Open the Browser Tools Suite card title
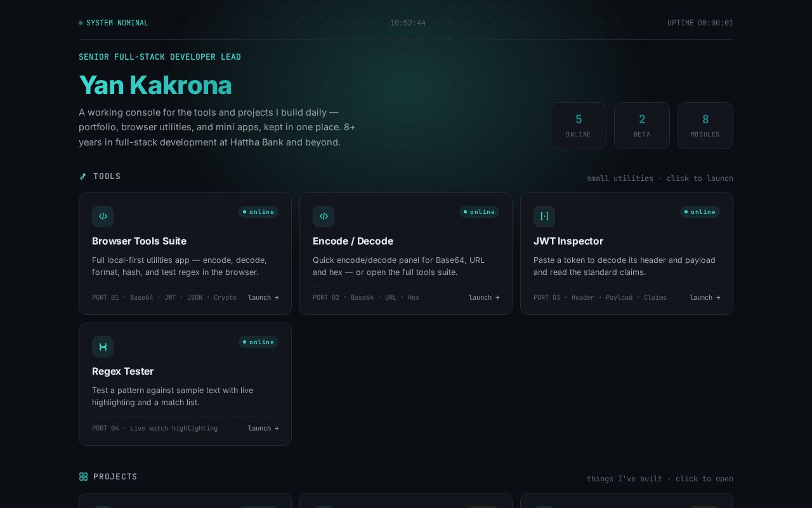The image size is (812, 508). 139,241
